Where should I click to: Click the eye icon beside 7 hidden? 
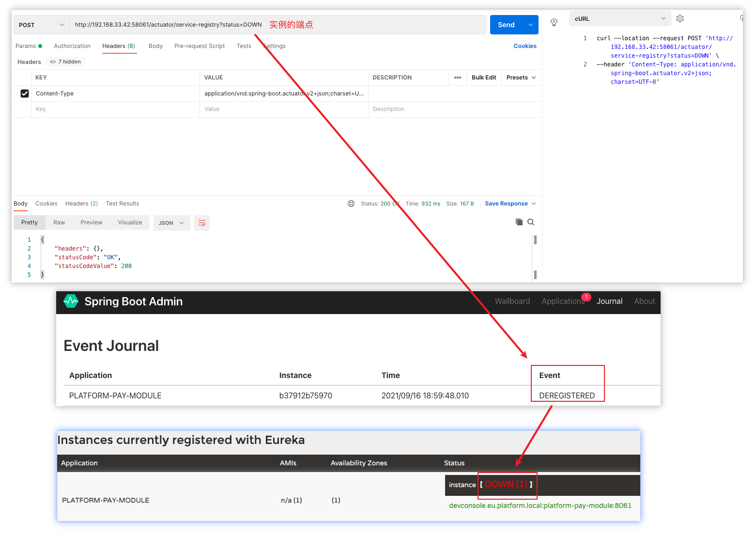click(53, 62)
